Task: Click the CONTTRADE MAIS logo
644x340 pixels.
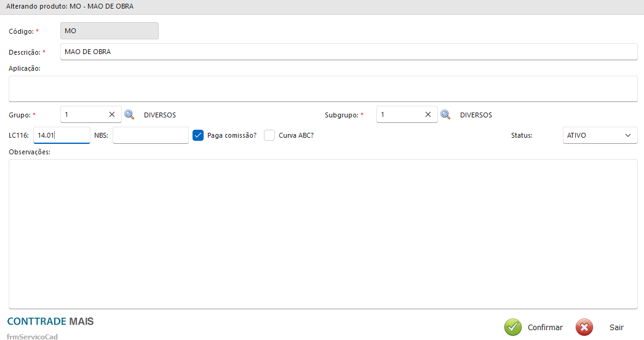Action: click(x=50, y=322)
